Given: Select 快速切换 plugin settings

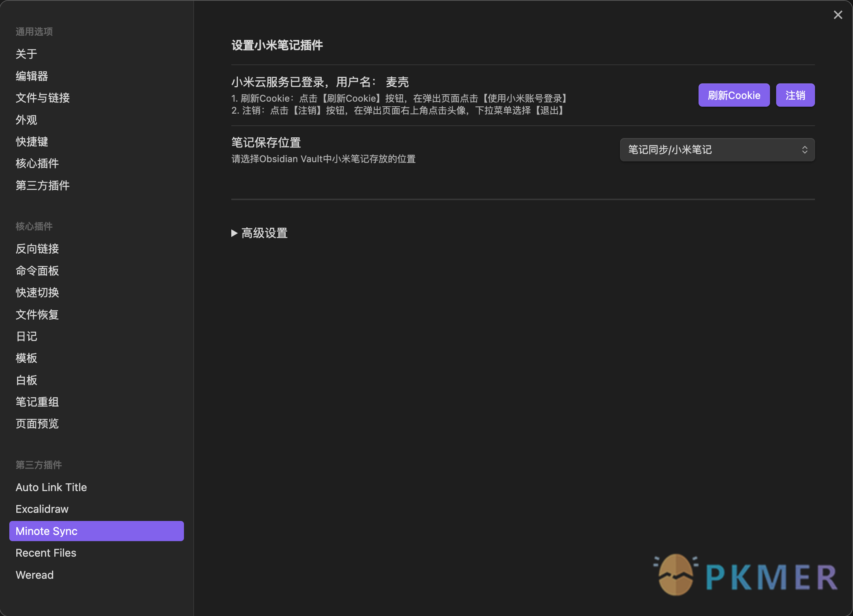Looking at the screenshot, I should [x=96, y=292].
